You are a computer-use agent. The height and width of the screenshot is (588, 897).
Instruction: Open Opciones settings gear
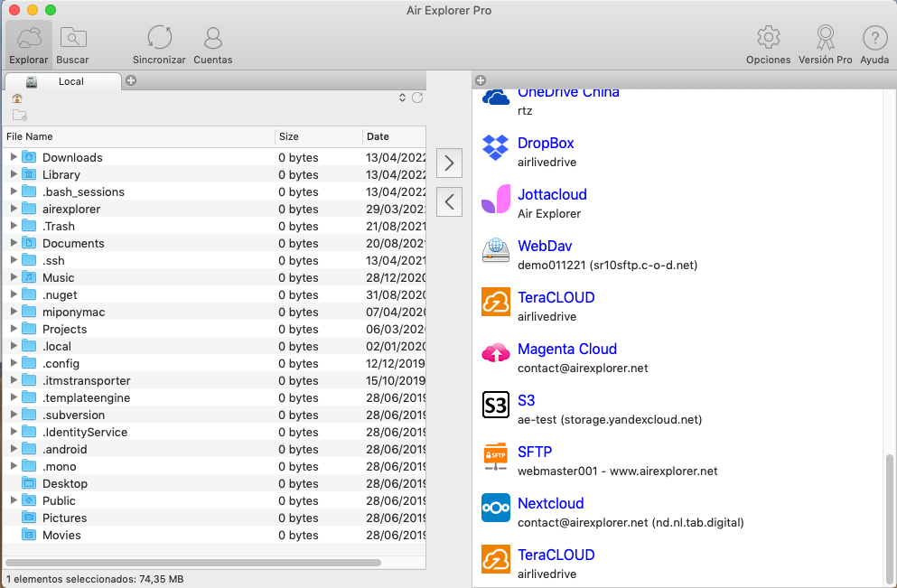point(769,44)
